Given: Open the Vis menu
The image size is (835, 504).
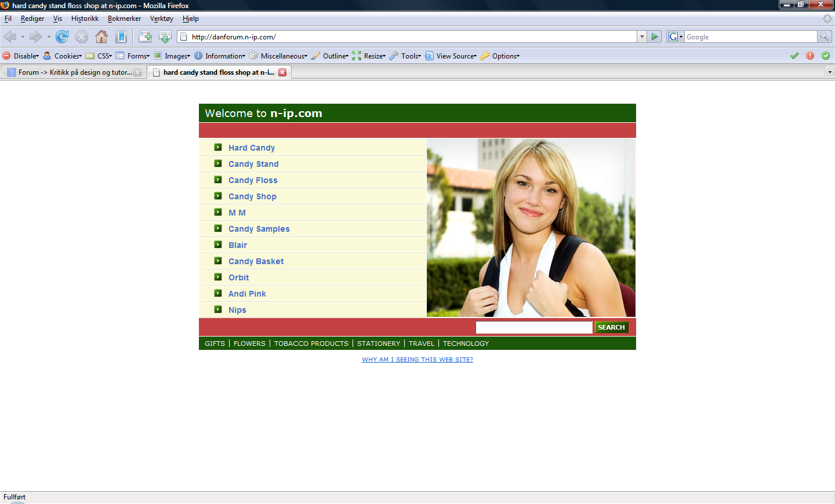Looking at the screenshot, I should pos(57,19).
